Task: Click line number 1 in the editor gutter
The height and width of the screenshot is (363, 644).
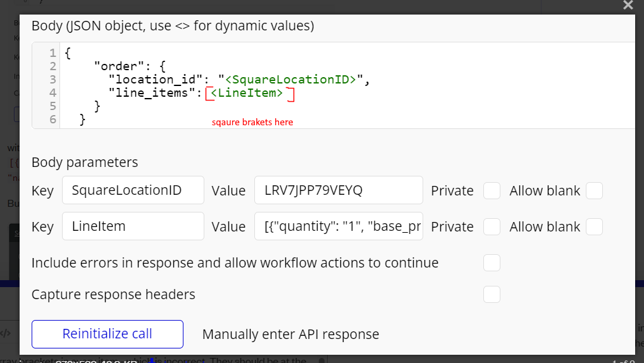Action: pyautogui.click(x=52, y=52)
